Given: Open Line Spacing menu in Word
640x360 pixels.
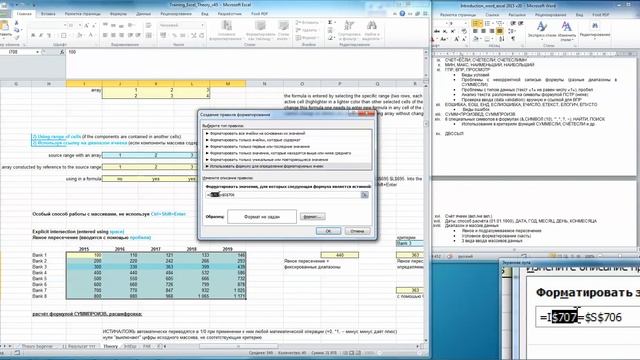Looking at the screenshot, I should pos(511,31).
